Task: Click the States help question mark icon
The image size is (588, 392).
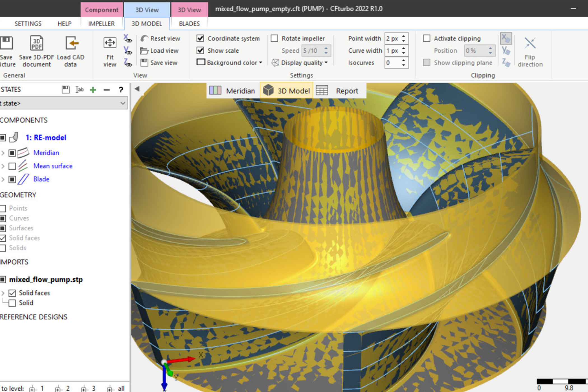Action: coord(121,90)
